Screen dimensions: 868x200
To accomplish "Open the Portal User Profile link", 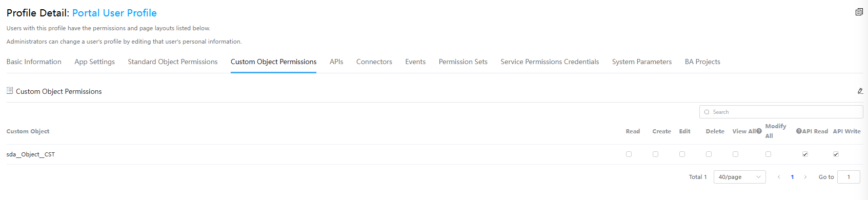I will click(x=114, y=13).
